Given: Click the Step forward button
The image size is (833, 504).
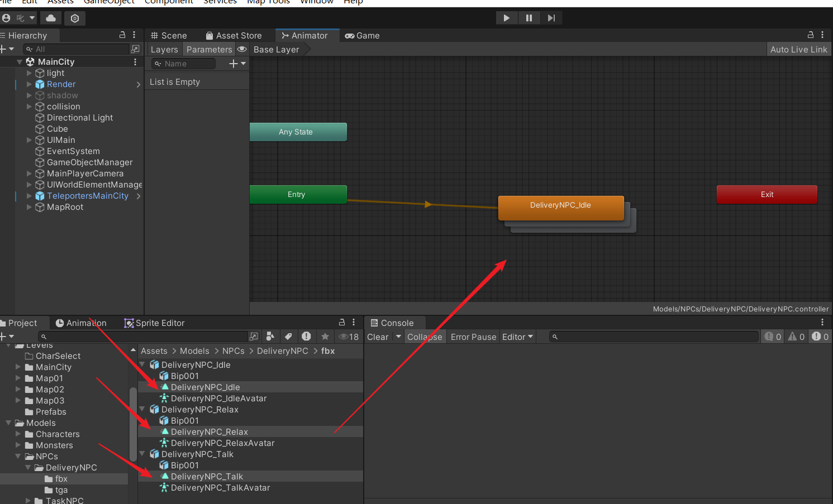Looking at the screenshot, I should click(551, 18).
